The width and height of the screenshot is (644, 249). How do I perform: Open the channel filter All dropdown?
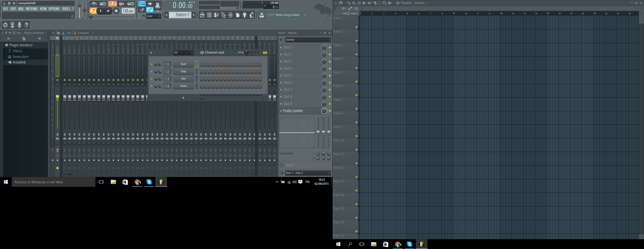[183, 52]
